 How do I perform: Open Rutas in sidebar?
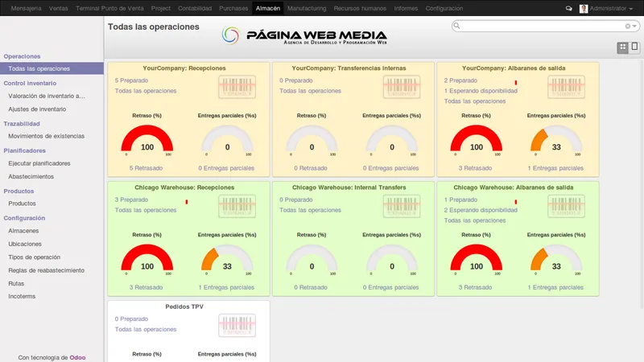(16, 283)
